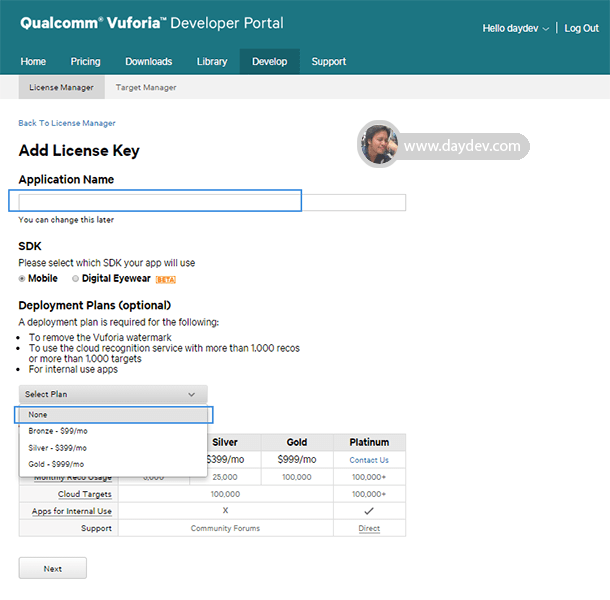Open the Home nav tab

click(x=33, y=61)
